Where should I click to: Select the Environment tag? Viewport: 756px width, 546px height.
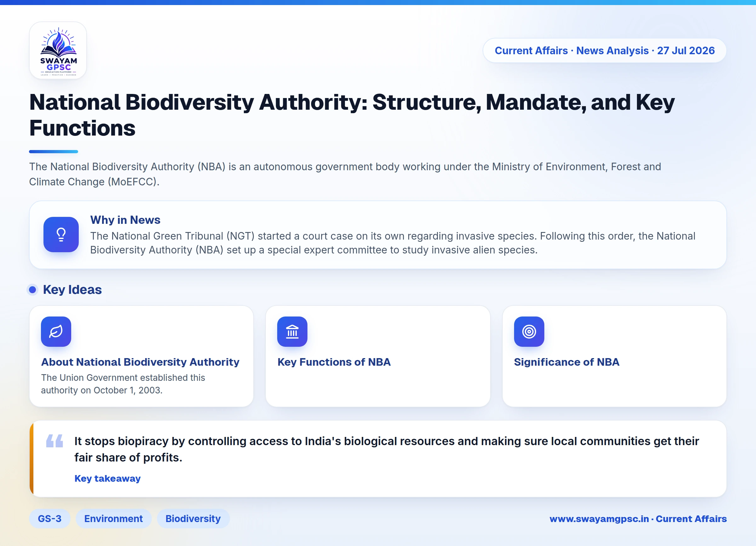pyautogui.click(x=113, y=519)
